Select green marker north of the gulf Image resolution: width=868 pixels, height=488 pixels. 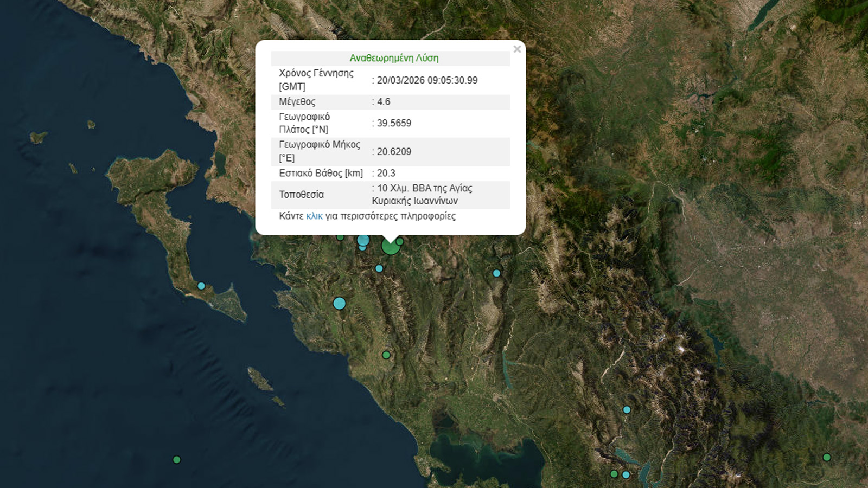tap(386, 355)
